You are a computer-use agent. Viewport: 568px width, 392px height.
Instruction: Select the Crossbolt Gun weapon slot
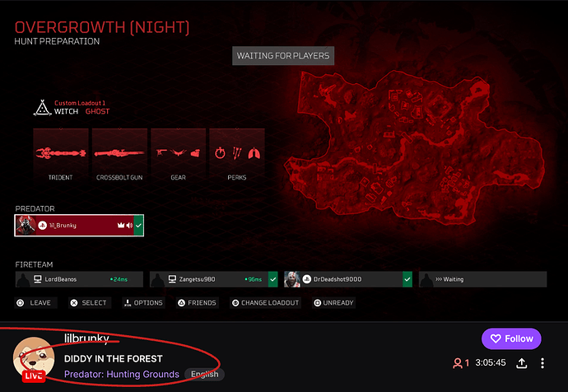tap(119, 156)
